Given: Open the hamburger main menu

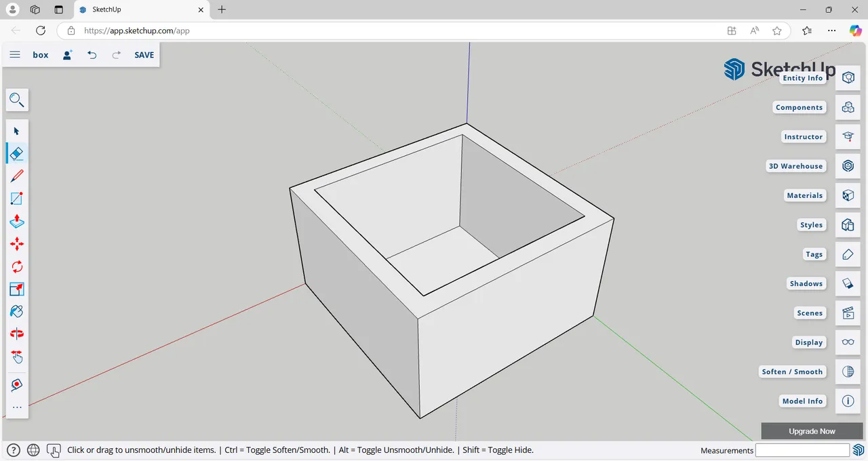Looking at the screenshot, I should [15, 55].
